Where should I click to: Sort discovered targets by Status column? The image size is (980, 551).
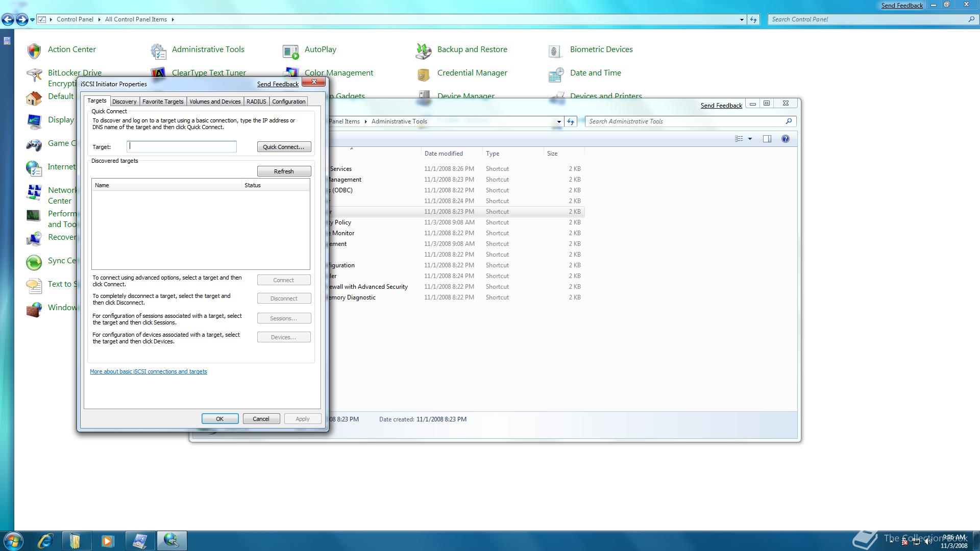276,185
